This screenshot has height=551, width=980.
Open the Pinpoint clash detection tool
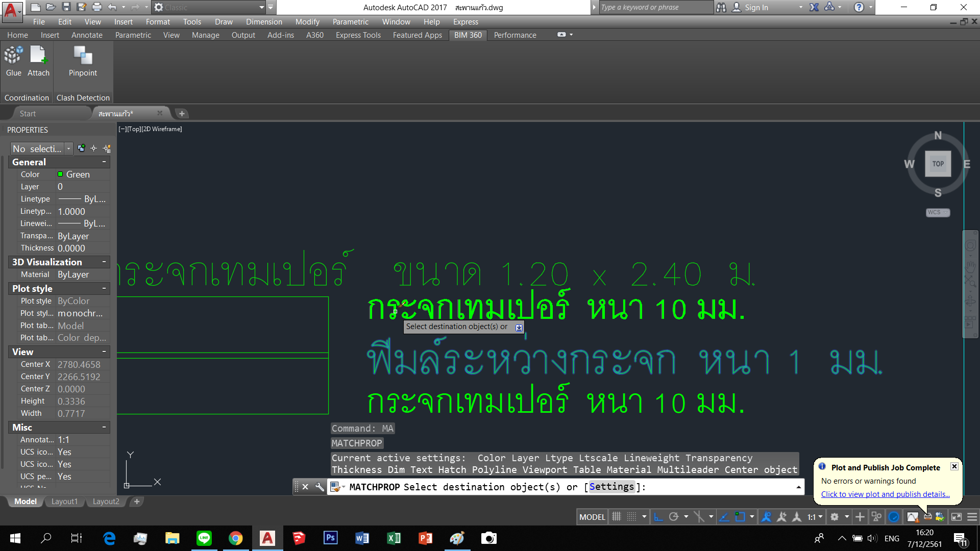click(x=83, y=56)
